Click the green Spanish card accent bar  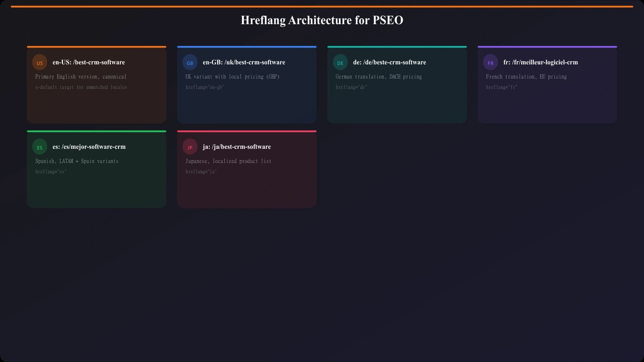[x=97, y=131]
